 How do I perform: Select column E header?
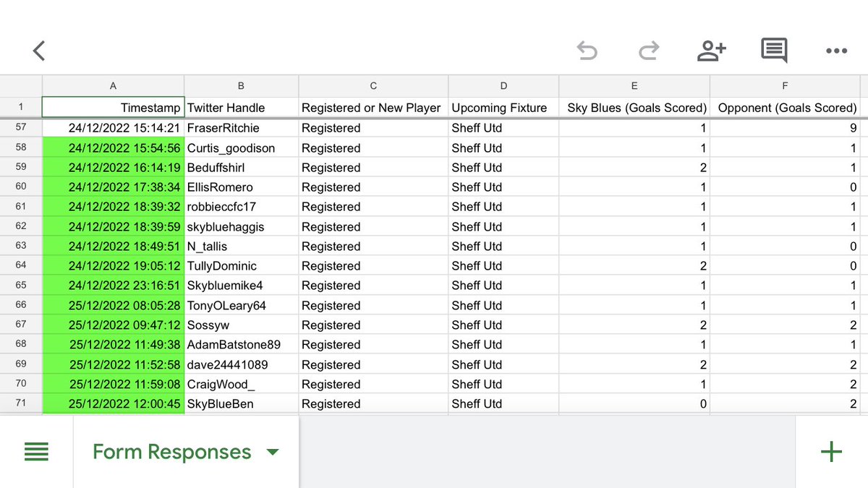coord(634,85)
